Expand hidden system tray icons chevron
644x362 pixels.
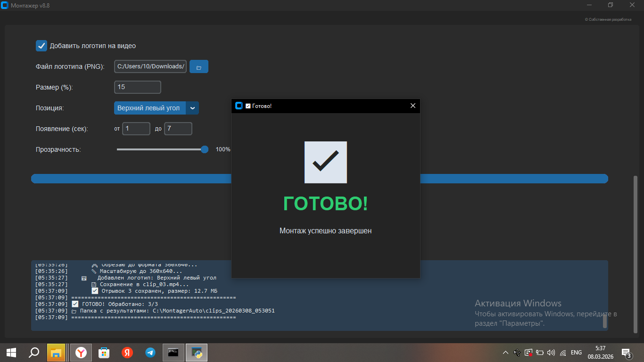coord(505,353)
